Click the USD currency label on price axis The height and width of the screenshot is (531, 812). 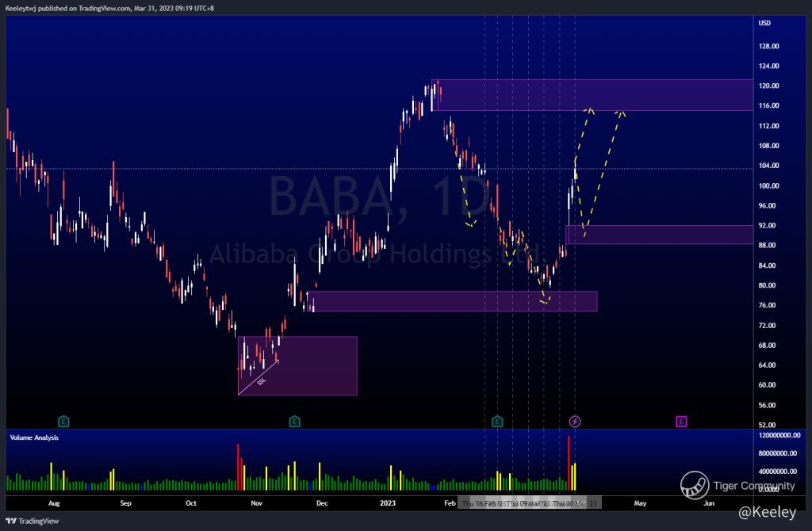point(764,23)
